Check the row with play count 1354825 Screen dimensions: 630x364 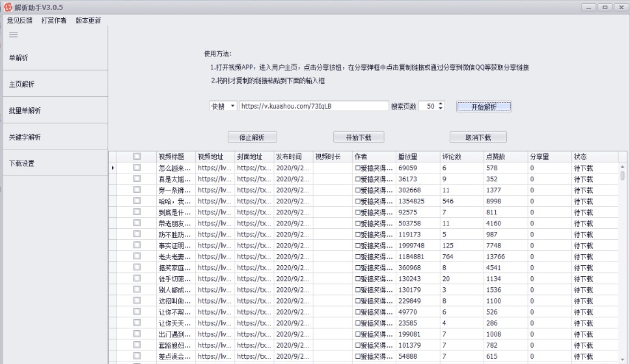click(137, 201)
